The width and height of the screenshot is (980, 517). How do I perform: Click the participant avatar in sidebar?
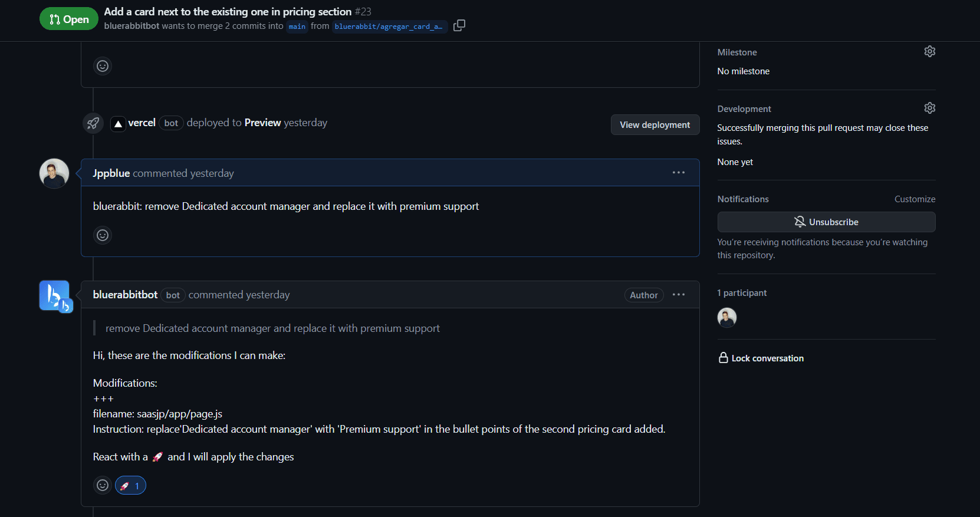[x=726, y=318]
